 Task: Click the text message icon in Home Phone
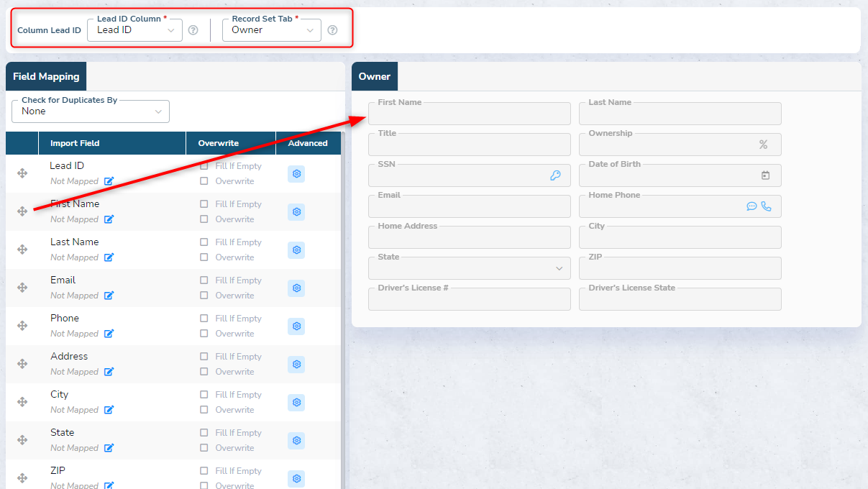point(752,206)
